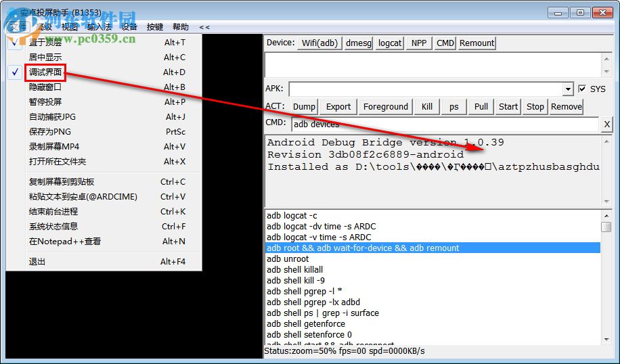Select 退出 to exit the app
Viewport: 620px width, 364px height.
pyautogui.click(x=104, y=262)
